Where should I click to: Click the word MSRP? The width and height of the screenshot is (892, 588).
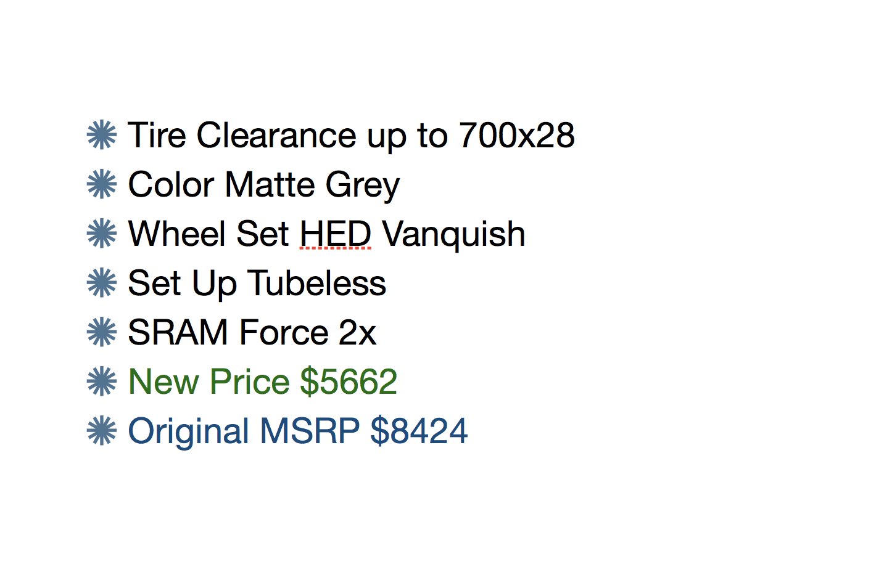310,431
